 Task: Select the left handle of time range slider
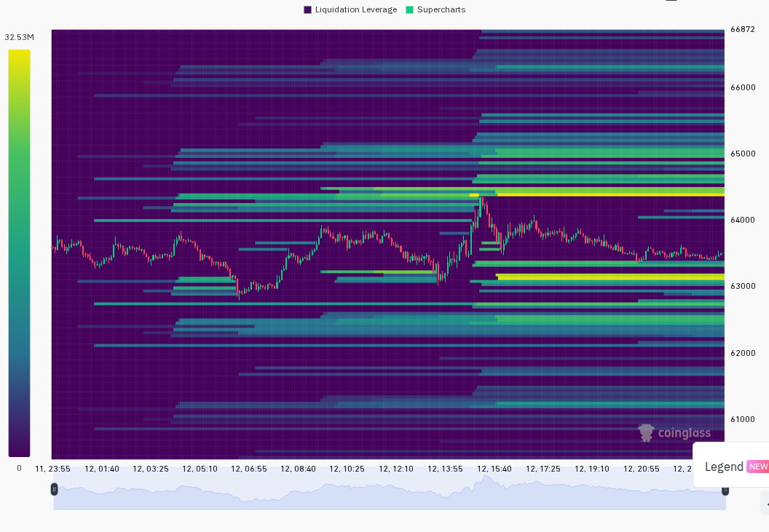pos(54,489)
